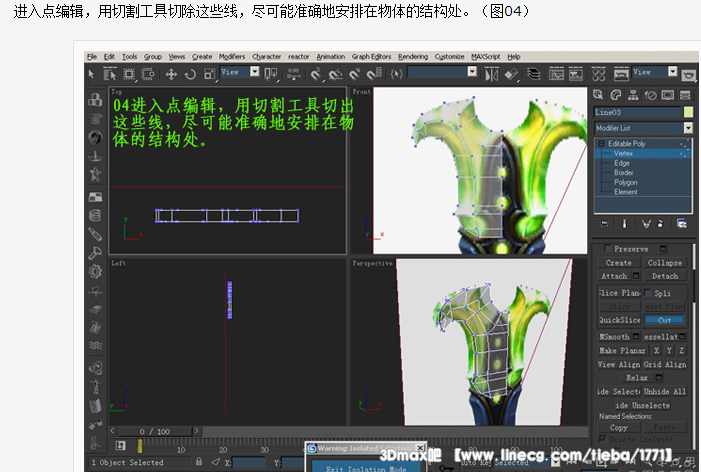701x472 pixels.
Task: Toggle the Preserve checkbox
Action: tap(608, 249)
